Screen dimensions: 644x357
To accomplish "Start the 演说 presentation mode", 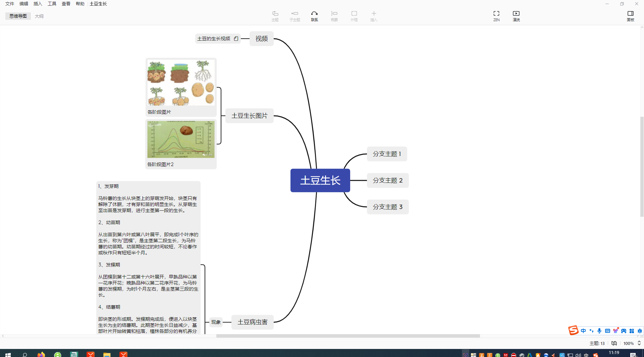I will pos(516,16).
